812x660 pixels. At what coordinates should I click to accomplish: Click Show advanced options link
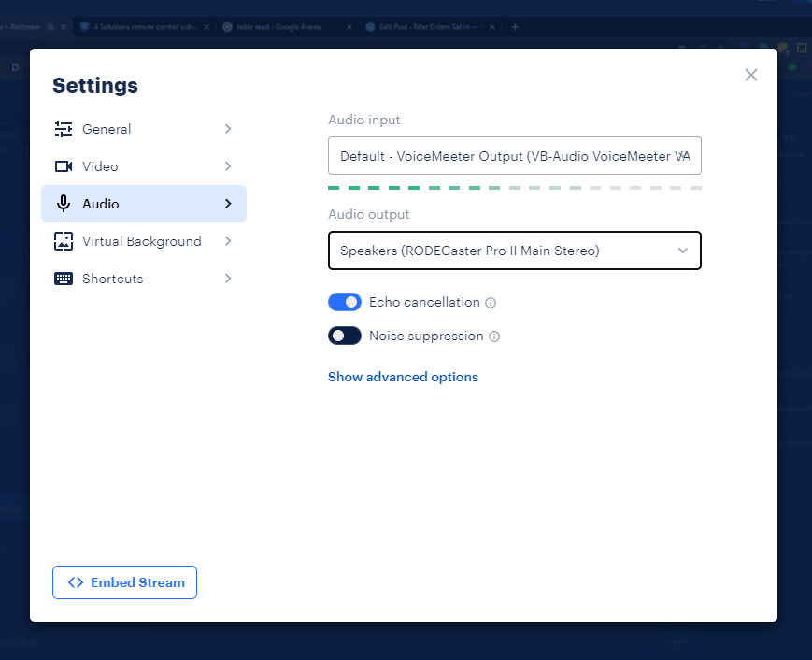tap(403, 377)
